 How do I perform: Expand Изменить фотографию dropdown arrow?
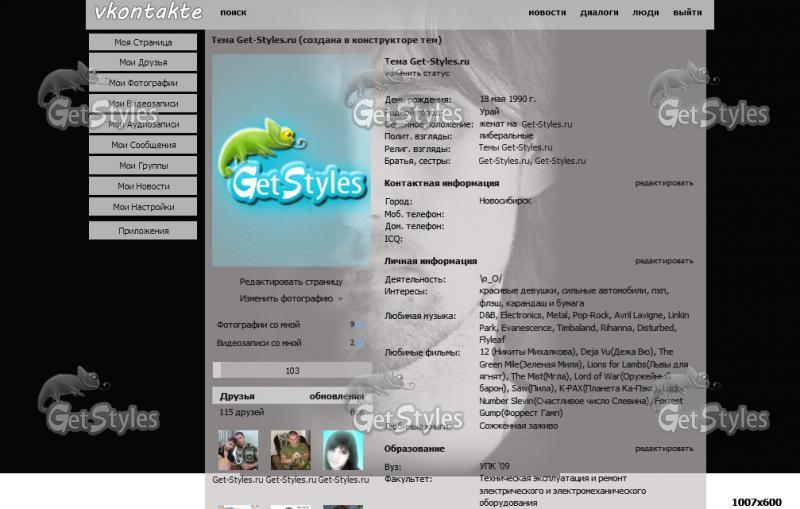[340, 299]
